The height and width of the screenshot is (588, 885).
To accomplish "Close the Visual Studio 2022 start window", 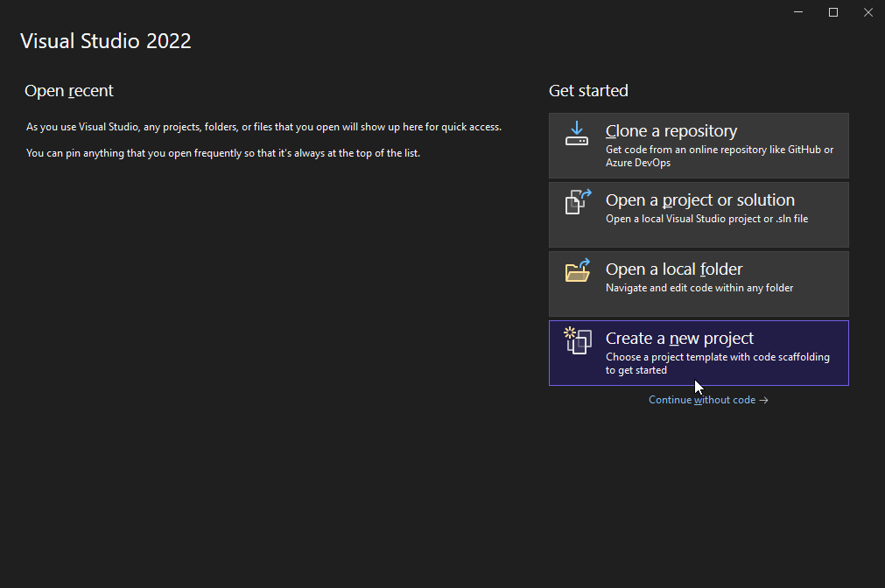I will click(868, 12).
